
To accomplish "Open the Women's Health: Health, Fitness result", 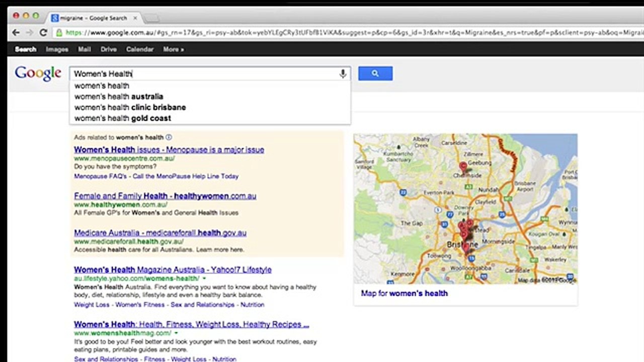I will [x=191, y=325].
